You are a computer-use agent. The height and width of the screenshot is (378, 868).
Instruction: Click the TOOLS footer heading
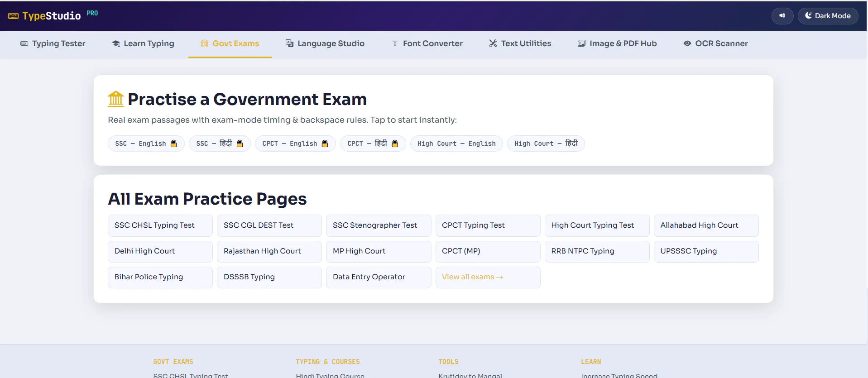point(448,362)
